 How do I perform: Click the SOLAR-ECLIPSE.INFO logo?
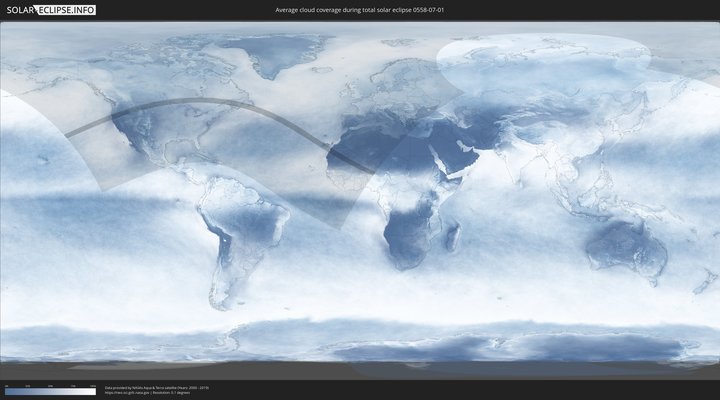(x=51, y=10)
